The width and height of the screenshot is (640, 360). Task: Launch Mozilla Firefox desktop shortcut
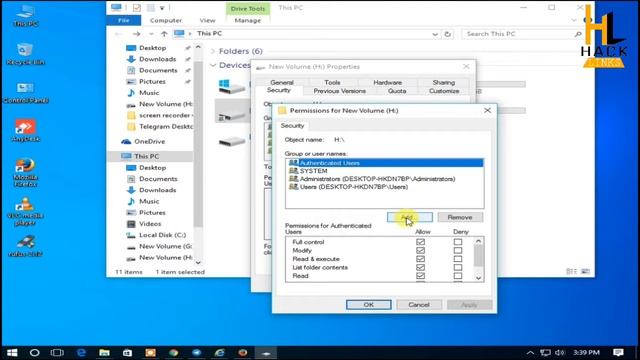coord(25,172)
